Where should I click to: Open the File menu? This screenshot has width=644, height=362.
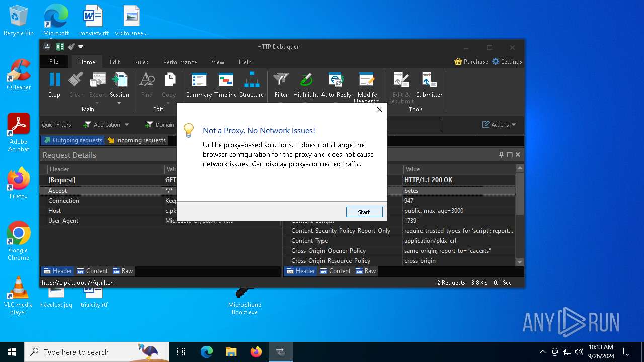[54, 62]
